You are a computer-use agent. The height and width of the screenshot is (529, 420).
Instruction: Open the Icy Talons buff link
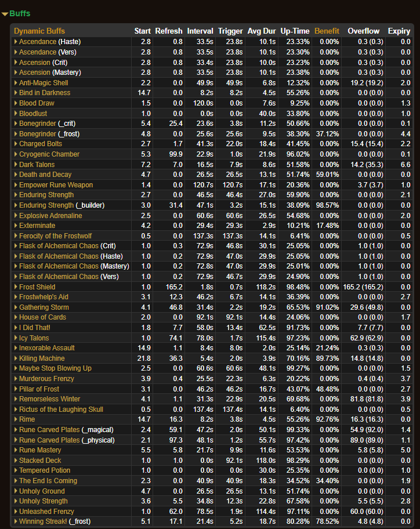click(34, 338)
